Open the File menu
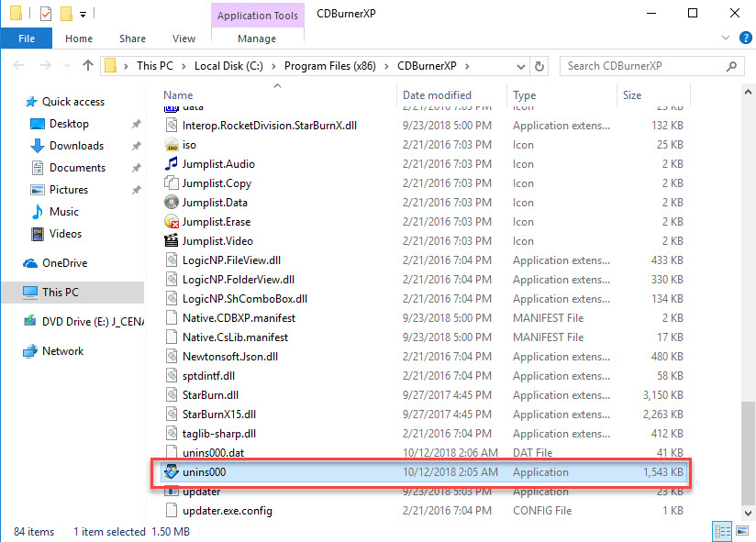 click(x=27, y=39)
